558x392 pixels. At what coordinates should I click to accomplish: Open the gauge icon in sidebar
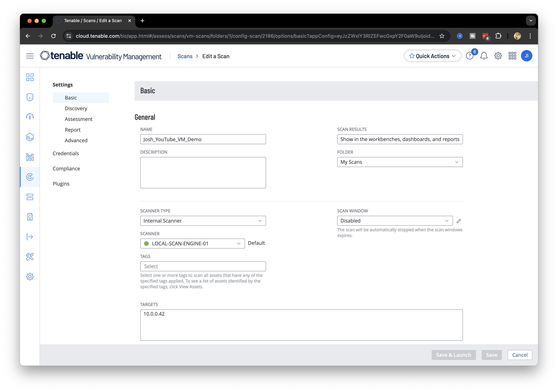point(30,117)
